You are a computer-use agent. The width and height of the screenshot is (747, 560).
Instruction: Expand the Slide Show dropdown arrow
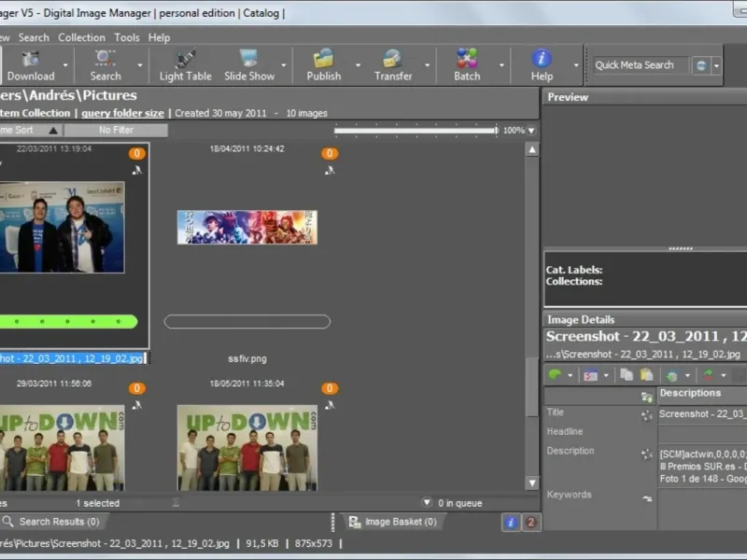pyautogui.click(x=284, y=65)
